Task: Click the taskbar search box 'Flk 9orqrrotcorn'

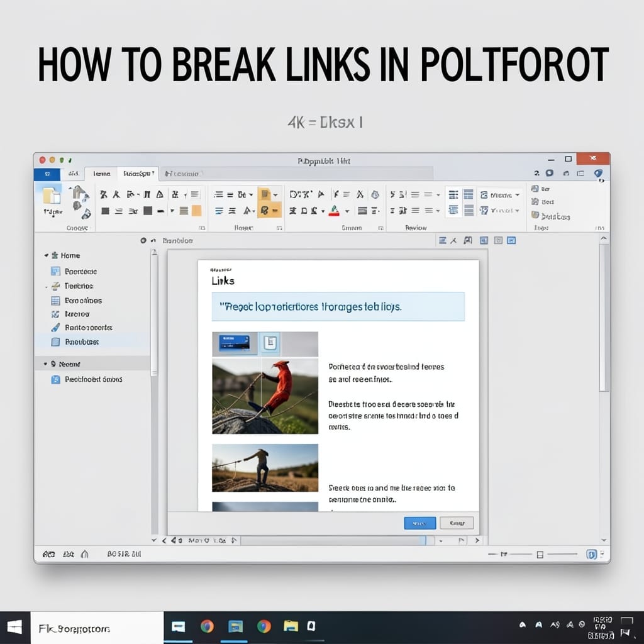Action: [x=97, y=627]
